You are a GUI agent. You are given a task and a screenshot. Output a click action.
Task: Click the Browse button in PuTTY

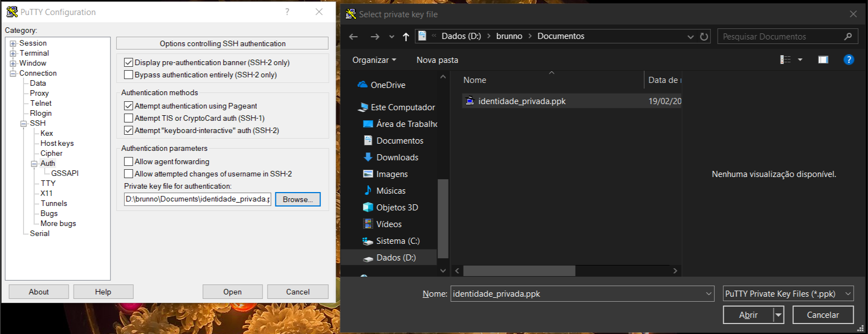(298, 199)
